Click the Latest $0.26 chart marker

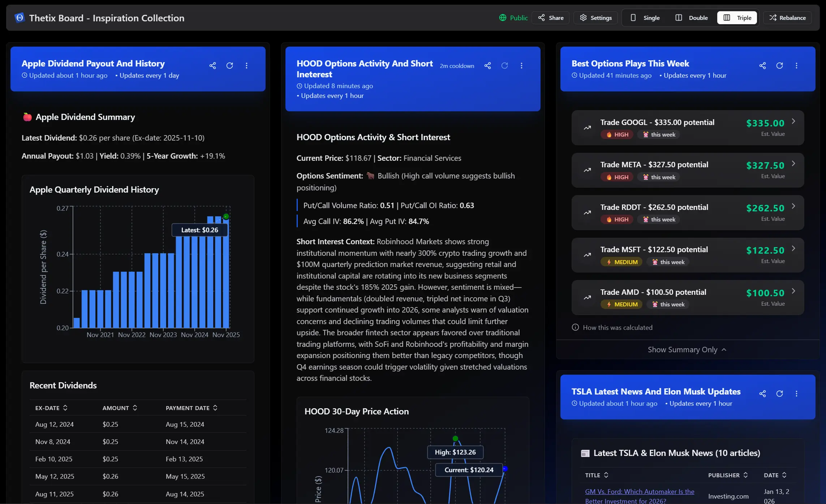226,217
